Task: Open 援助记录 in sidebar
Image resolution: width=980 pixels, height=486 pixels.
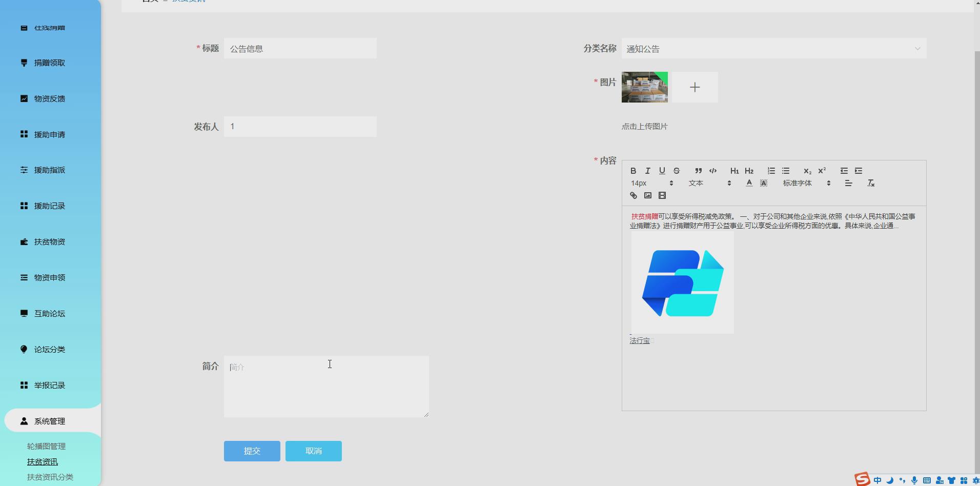Action: (x=50, y=206)
